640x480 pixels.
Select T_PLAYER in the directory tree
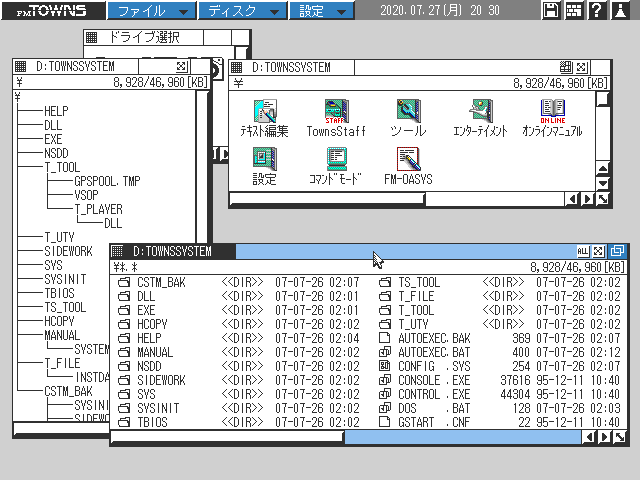(x=99, y=209)
